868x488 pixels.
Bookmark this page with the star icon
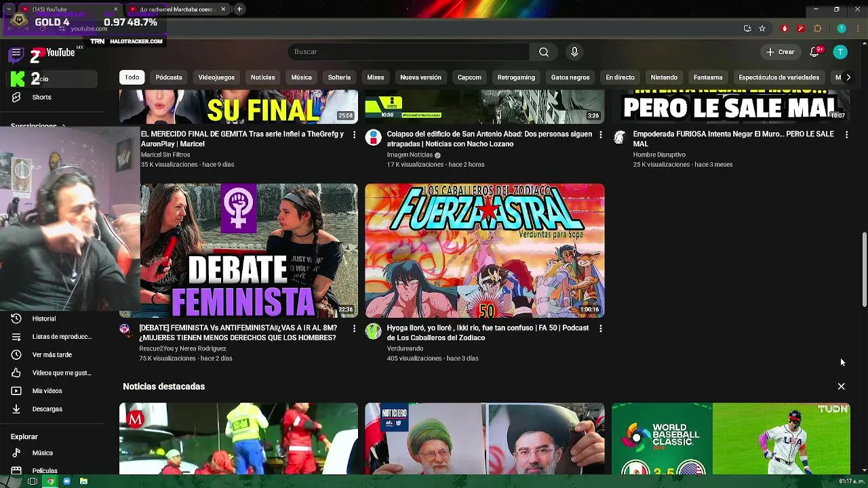[x=762, y=28]
